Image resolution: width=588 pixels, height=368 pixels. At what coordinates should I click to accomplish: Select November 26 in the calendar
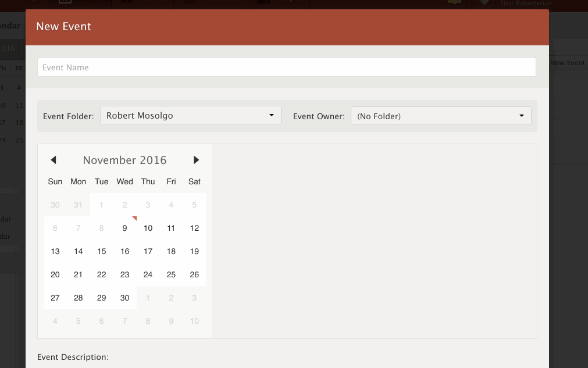(x=194, y=274)
